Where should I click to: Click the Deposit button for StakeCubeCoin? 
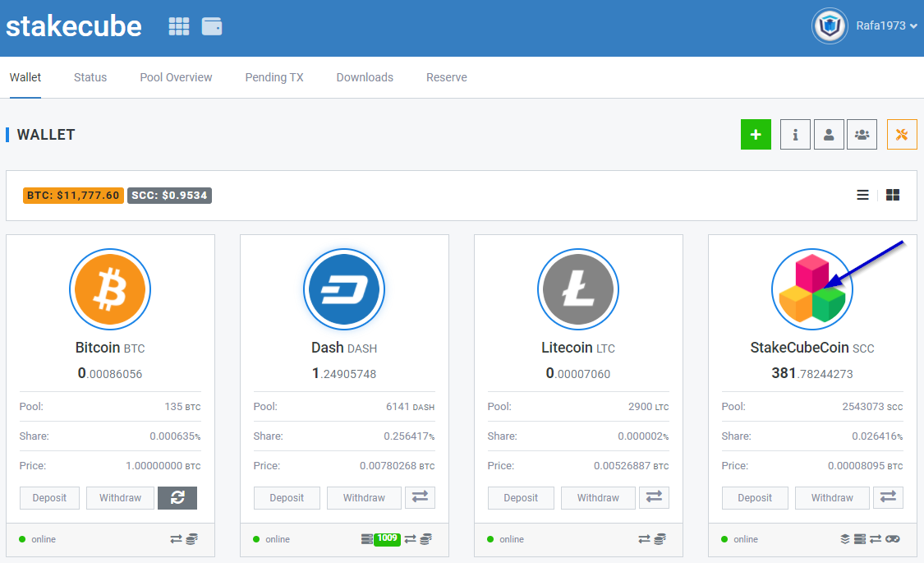point(755,497)
